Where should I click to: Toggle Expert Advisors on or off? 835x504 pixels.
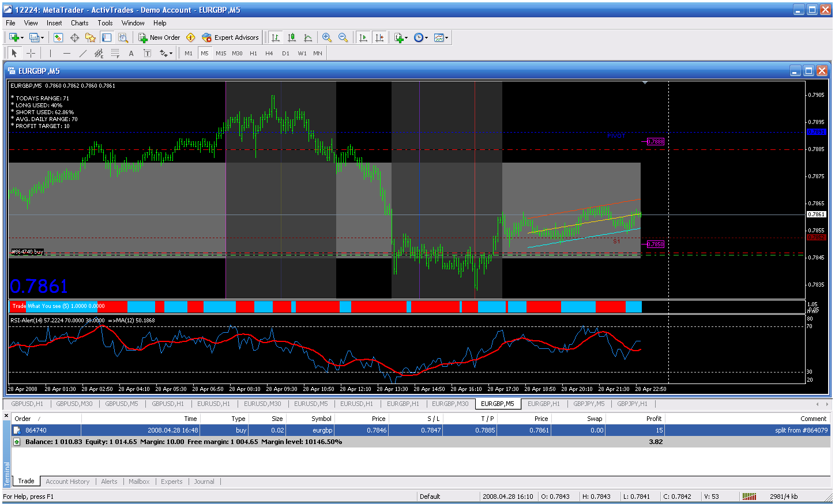pyautogui.click(x=230, y=37)
